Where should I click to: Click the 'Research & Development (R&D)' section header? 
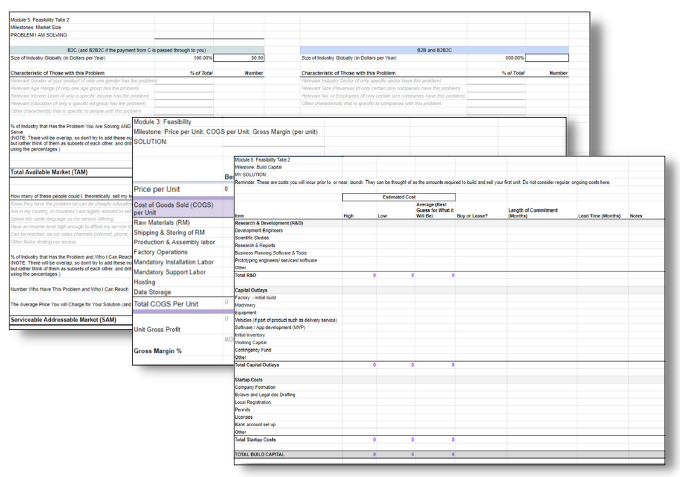tap(268, 223)
